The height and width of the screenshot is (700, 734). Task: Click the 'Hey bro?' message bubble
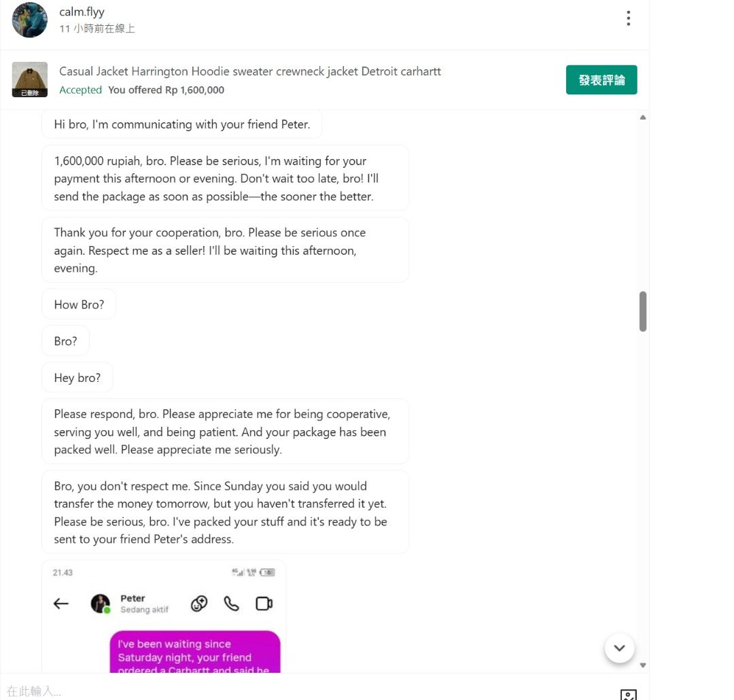coord(77,378)
